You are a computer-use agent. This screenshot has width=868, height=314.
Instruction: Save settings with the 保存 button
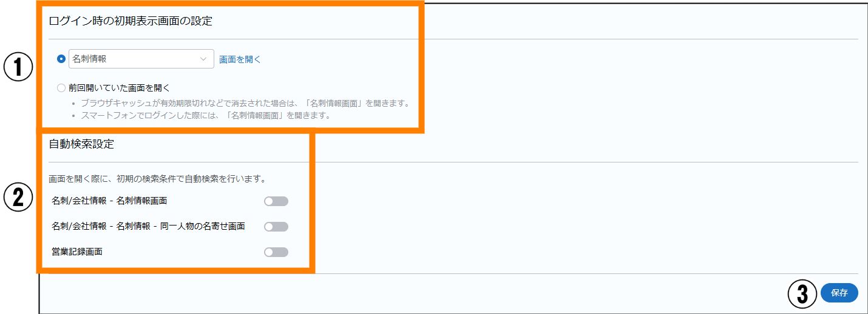[839, 293]
